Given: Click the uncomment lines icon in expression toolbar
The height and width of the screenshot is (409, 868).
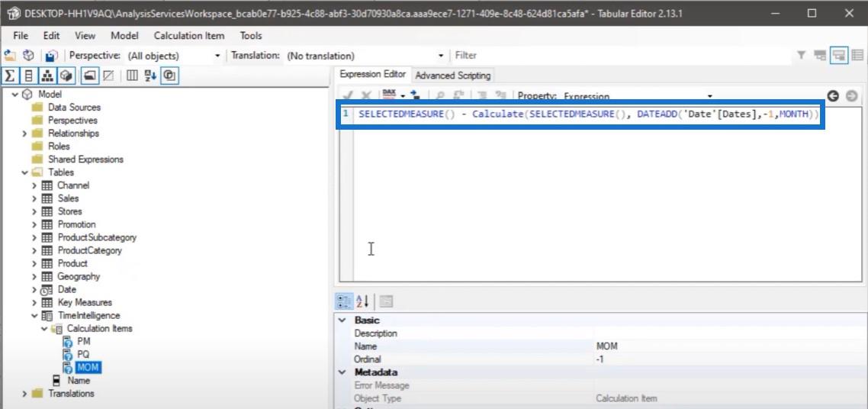Looking at the screenshot, I should (x=501, y=95).
